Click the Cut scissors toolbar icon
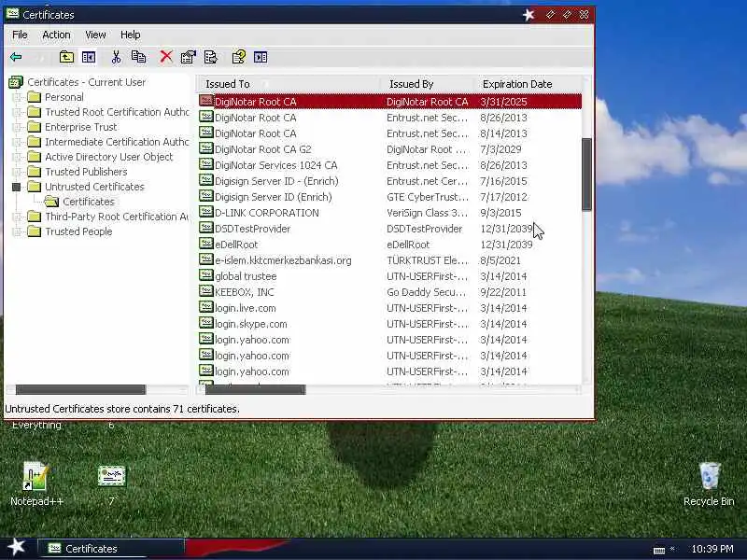This screenshot has height=560, width=747. (x=116, y=57)
